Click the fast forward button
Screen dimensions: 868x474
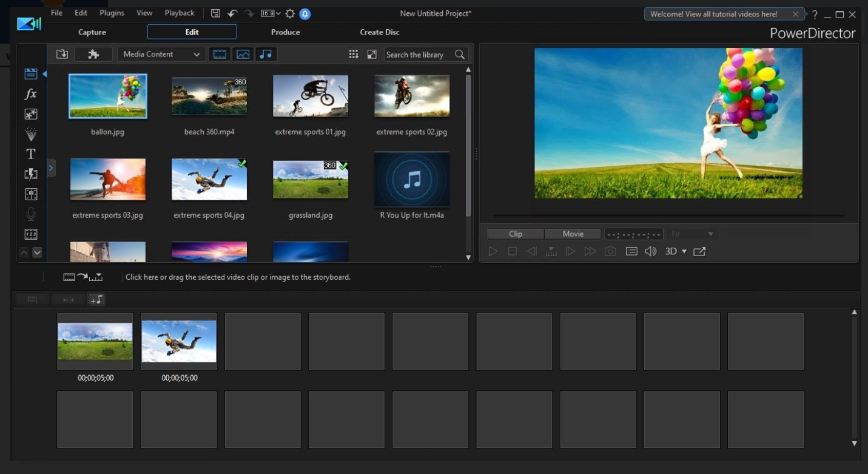coord(590,251)
